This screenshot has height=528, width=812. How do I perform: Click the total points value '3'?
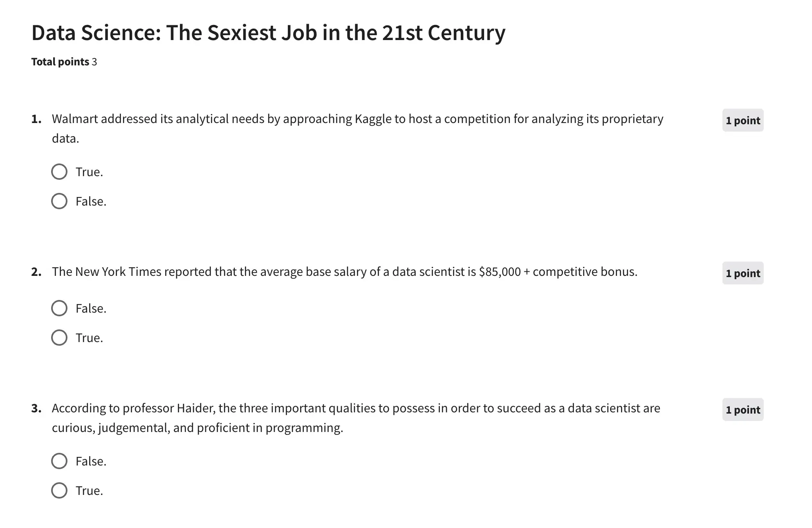tap(94, 62)
